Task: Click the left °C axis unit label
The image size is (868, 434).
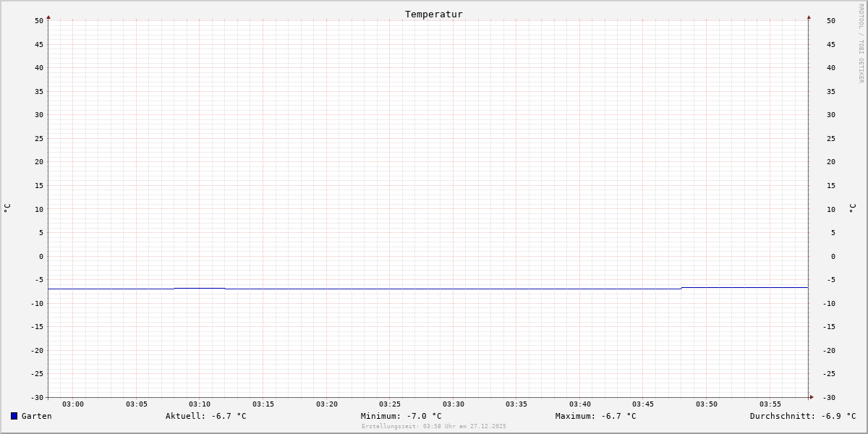Action: [7, 208]
